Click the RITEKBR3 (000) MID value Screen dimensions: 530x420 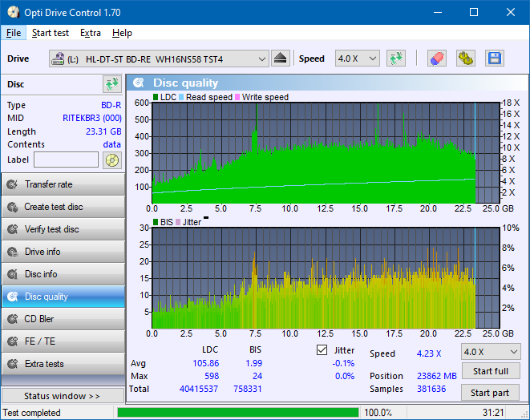92,119
